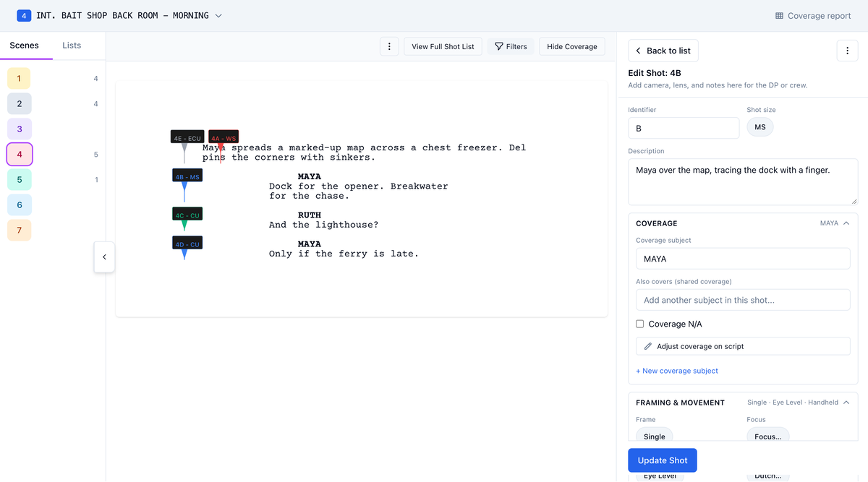Open the scene title dropdown chevron
This screenshot has height=482, width=868.
click(x=218, y=16)
